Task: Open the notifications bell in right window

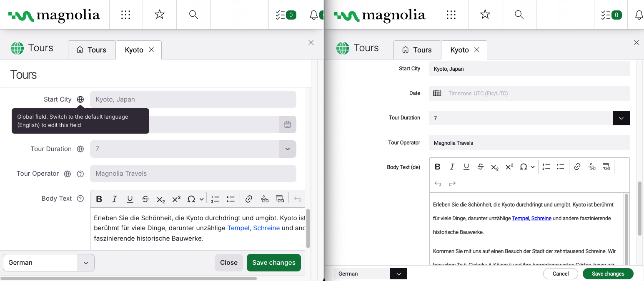Action: click(x=639, y=15)
